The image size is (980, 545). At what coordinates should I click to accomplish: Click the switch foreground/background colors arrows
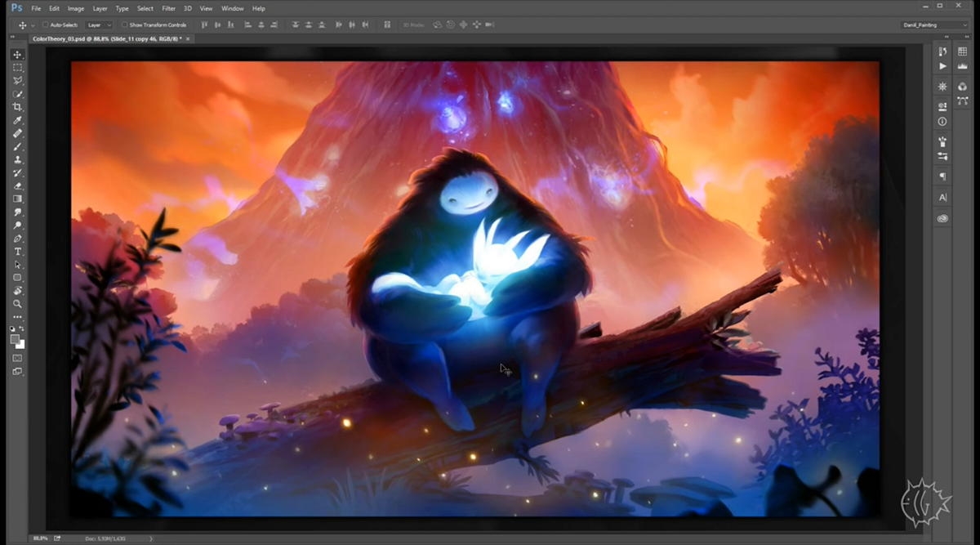(22, 328)
